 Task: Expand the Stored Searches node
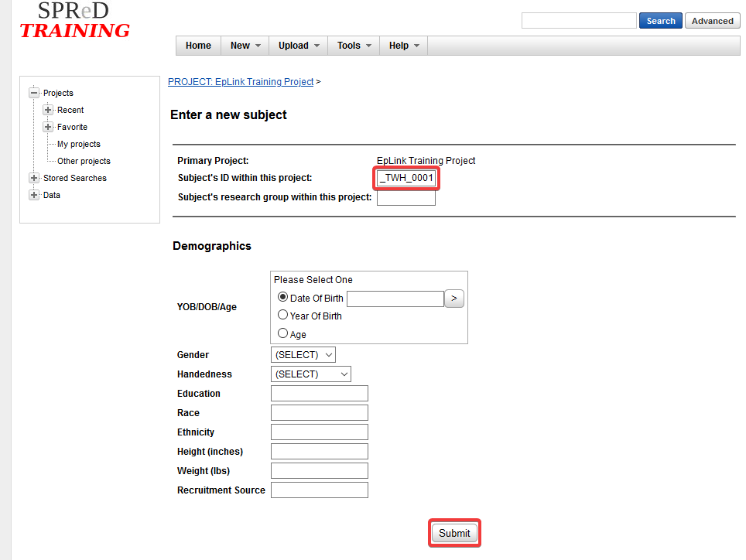[x=33, y=178]
